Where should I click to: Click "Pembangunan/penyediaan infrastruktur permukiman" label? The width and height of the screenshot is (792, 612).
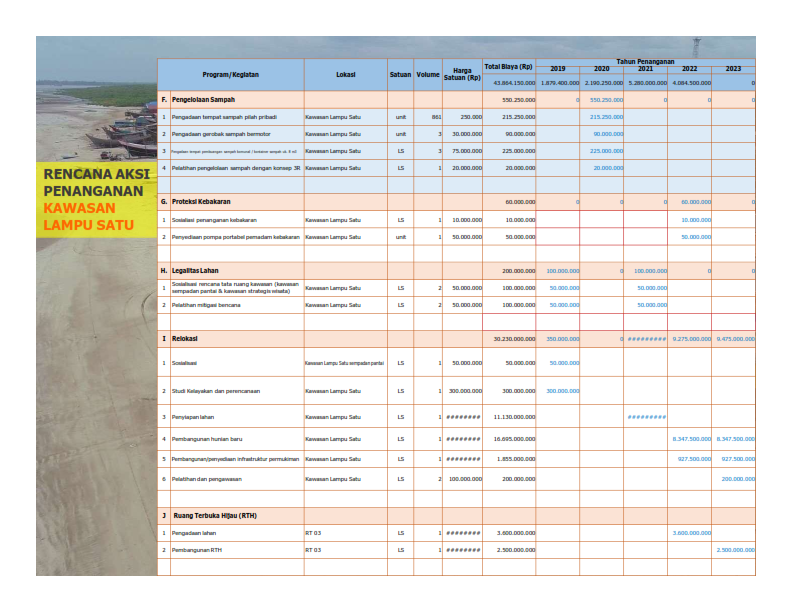[235, 459]
